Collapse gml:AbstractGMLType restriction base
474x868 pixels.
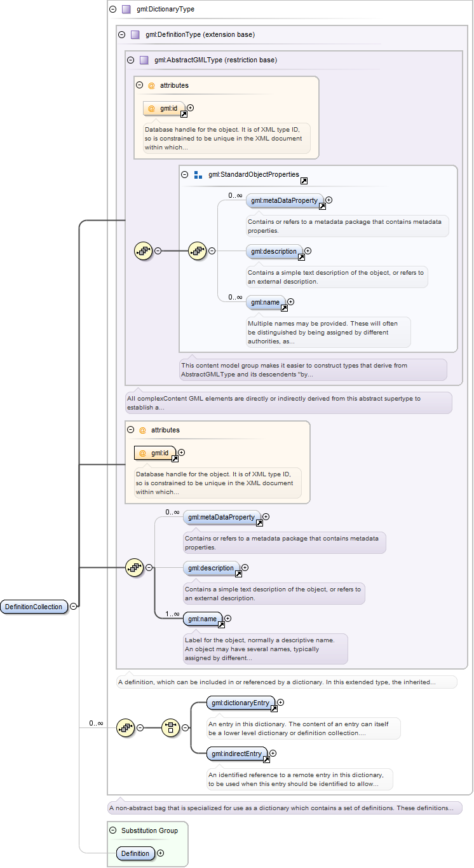[130, 60]
